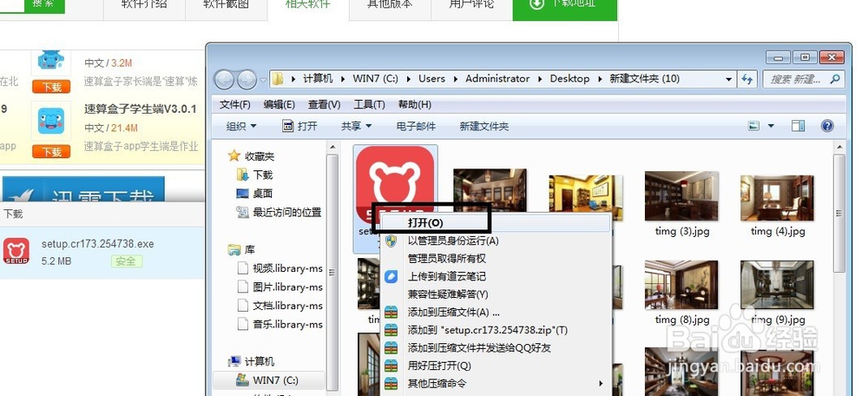This screenshot has height=396, width=868.
Task: Select 打开(O) in the context menu
Action: tap(426, 222)
